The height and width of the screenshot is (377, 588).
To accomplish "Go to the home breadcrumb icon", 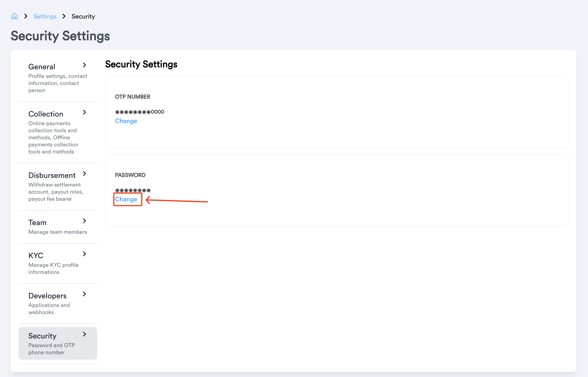I will pyautogui.click(x=14, y=16).
